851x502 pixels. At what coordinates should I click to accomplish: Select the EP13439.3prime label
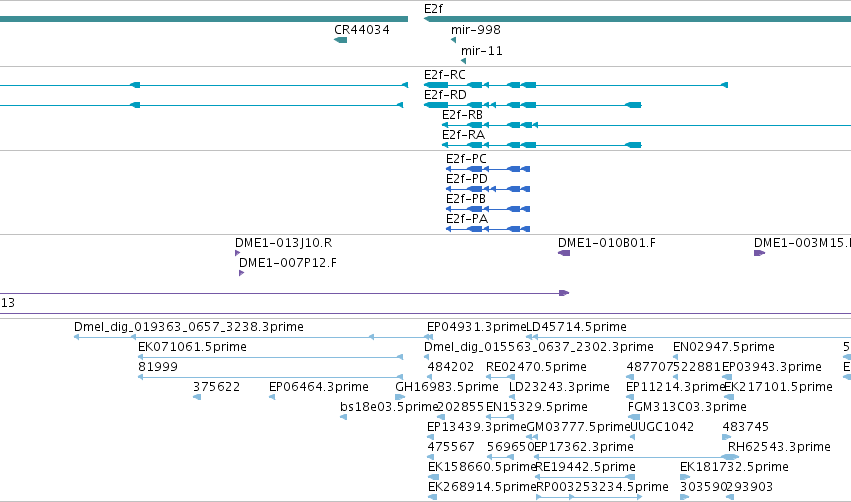click(477, 428)
